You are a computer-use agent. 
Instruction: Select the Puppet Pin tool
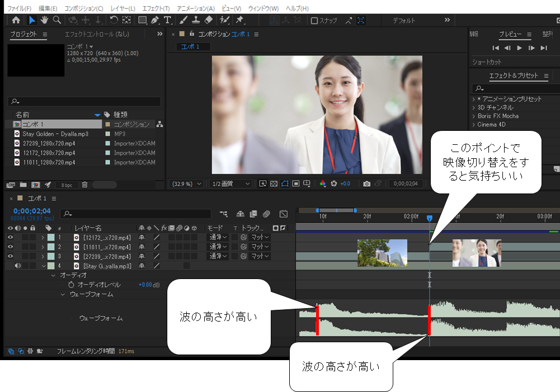(240, 20)
